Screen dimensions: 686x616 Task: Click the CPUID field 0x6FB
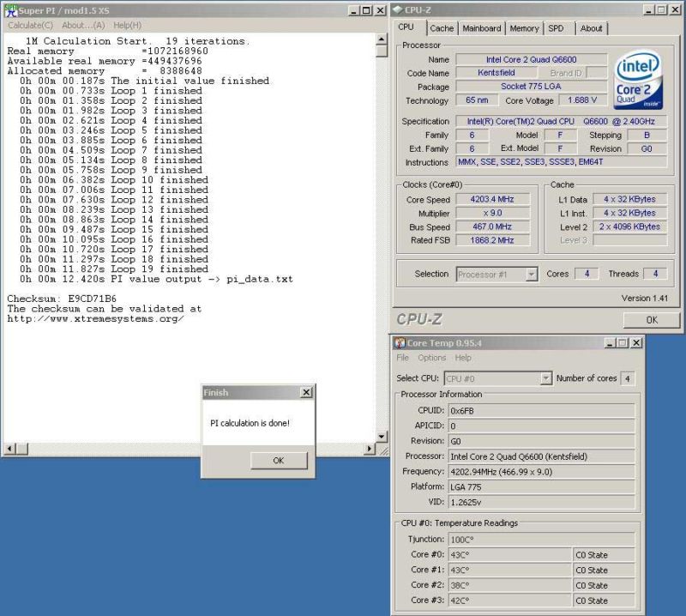click(x=542, y=411)
